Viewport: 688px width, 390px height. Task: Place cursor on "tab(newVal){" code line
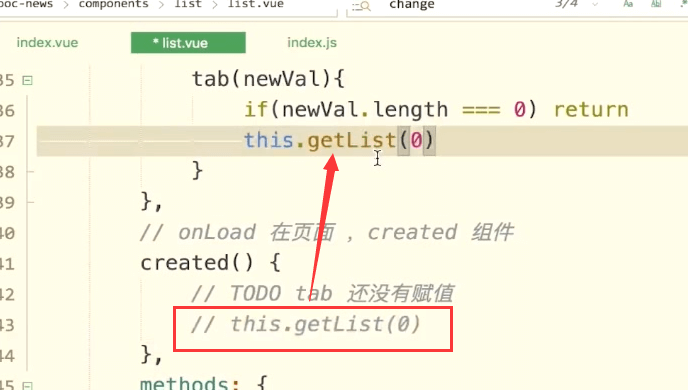(268, 79)
